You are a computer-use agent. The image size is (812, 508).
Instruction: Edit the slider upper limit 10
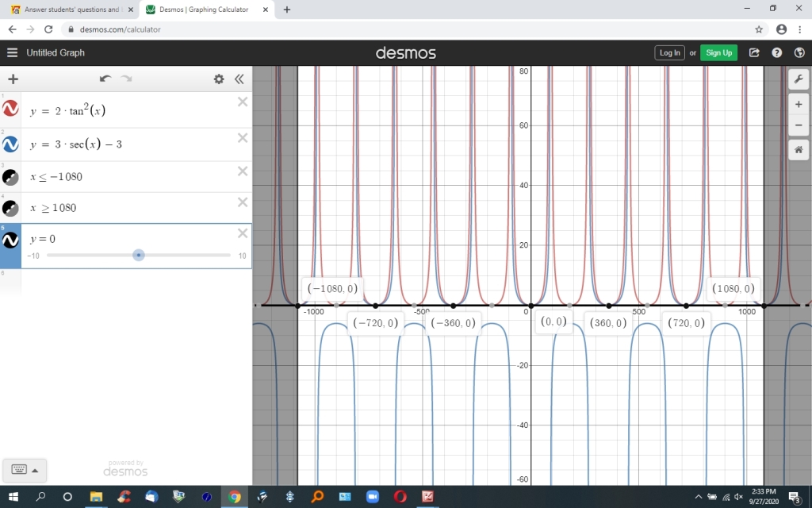point(242,256)
